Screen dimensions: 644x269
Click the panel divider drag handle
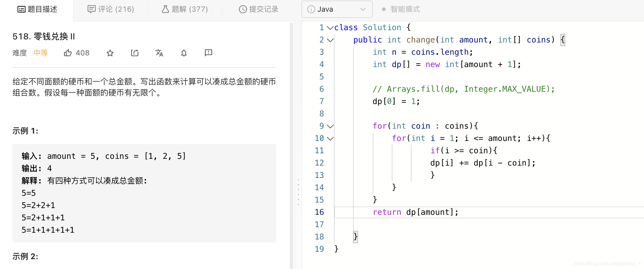pyautogui.click(x=298, y=192)
